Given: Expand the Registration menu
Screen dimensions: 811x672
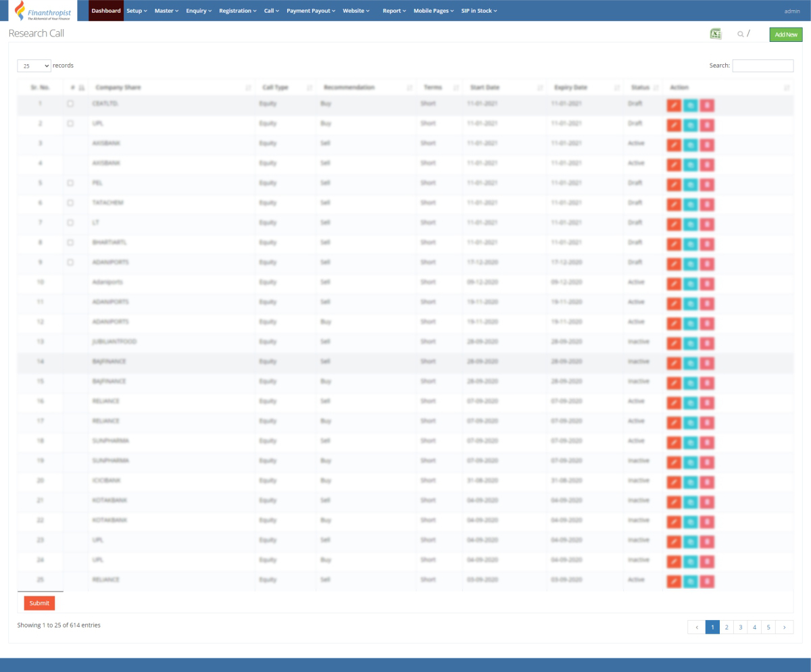Looking at the screenshot, I should point(238,11).
